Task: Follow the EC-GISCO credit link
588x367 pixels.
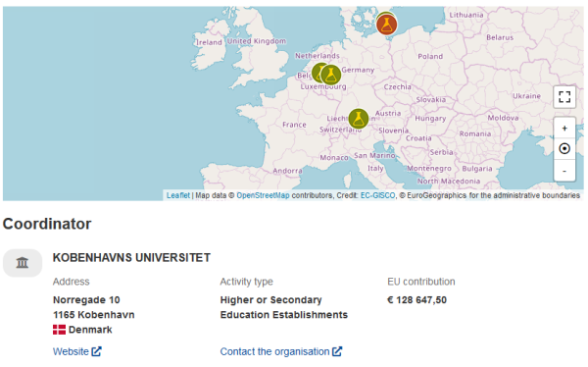Action: click(x=377, y=195)
